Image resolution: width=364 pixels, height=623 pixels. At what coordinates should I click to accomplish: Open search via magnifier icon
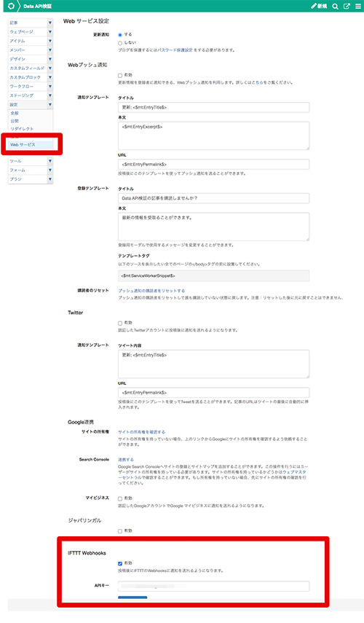click(336, 7)
